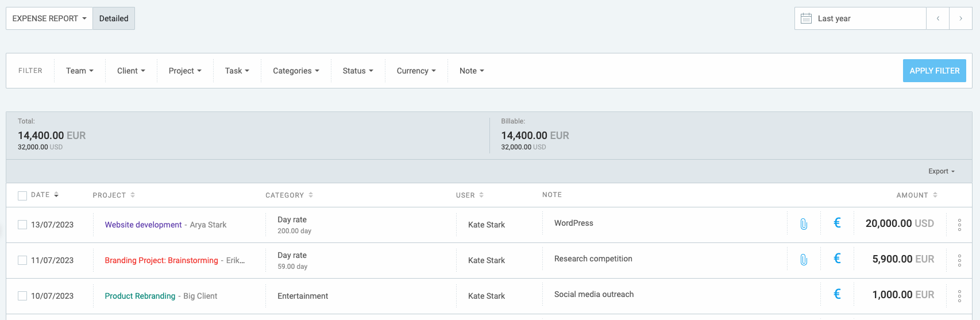Open the EXPENSE REPORT type menu

[49, 18]
